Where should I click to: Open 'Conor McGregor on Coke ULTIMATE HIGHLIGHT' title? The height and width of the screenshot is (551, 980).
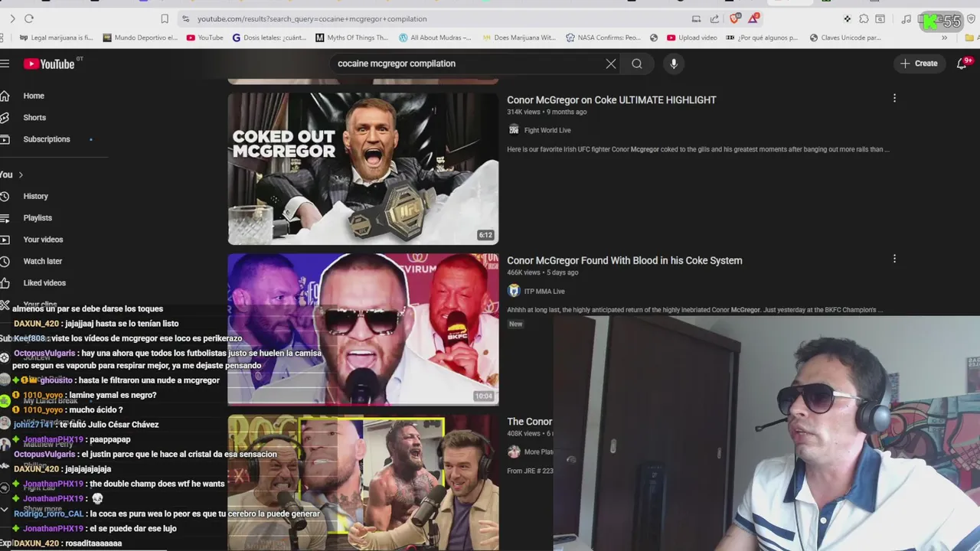pos(611,100)
